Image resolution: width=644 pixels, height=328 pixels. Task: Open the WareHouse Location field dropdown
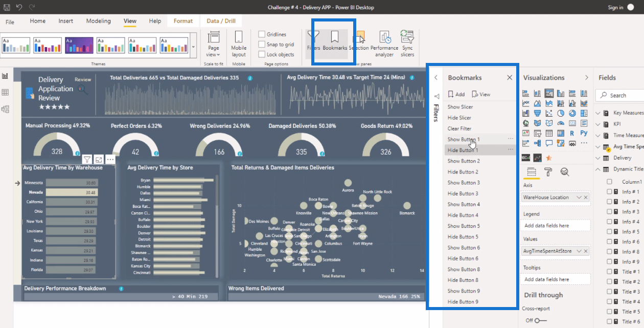click(x=579, y=197)
